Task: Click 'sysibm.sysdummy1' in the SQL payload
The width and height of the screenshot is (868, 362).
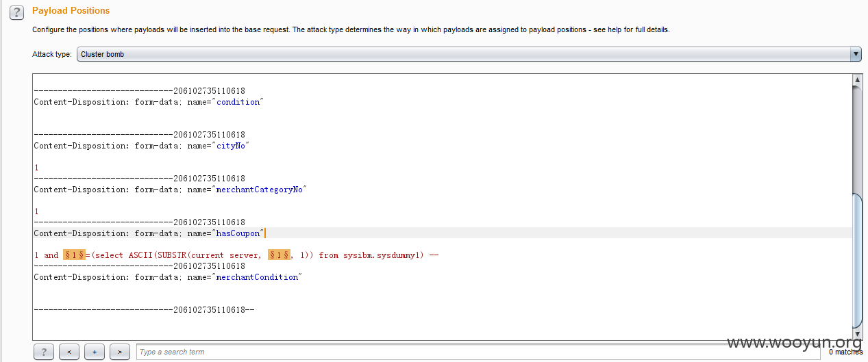Action: pos(380,255)
